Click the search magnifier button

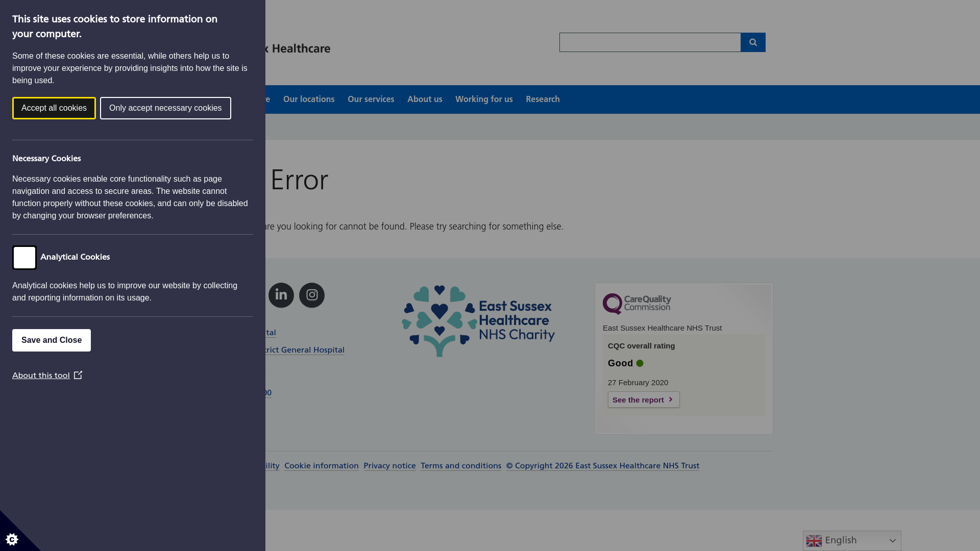click(x=753, y=42)
